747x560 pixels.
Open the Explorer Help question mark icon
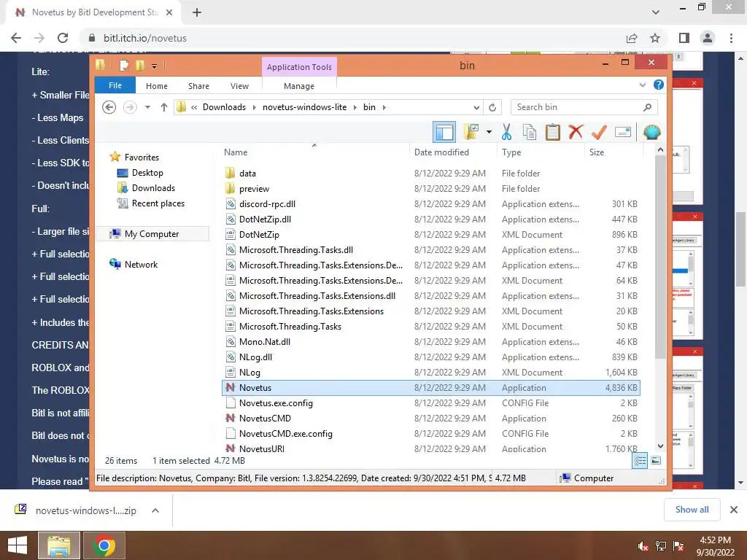[659, 85]
